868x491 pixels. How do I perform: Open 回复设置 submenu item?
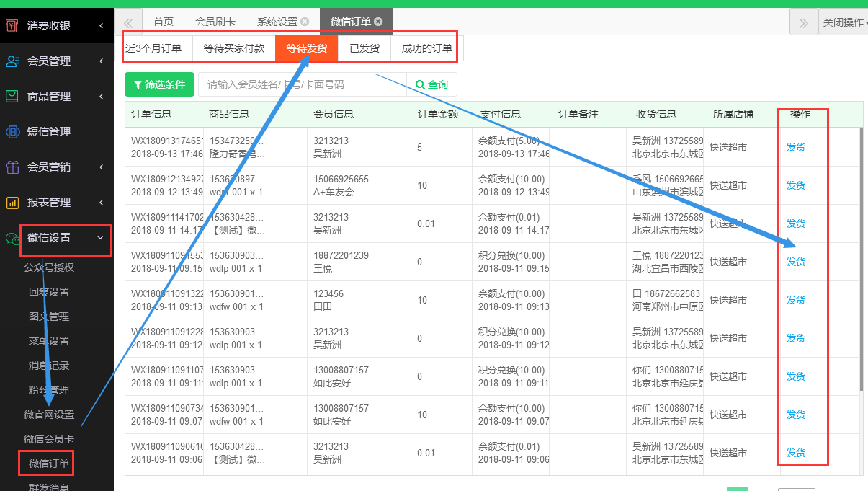pos(49,292)
